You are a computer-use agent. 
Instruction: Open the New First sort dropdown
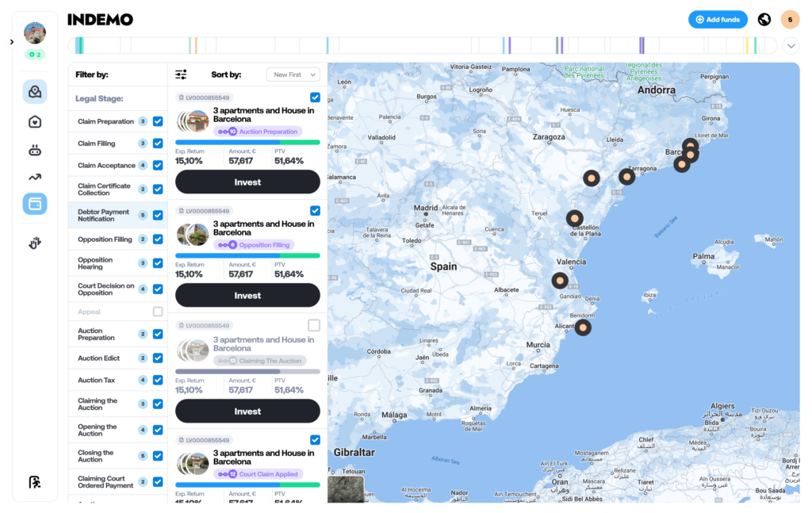[293, 75]
